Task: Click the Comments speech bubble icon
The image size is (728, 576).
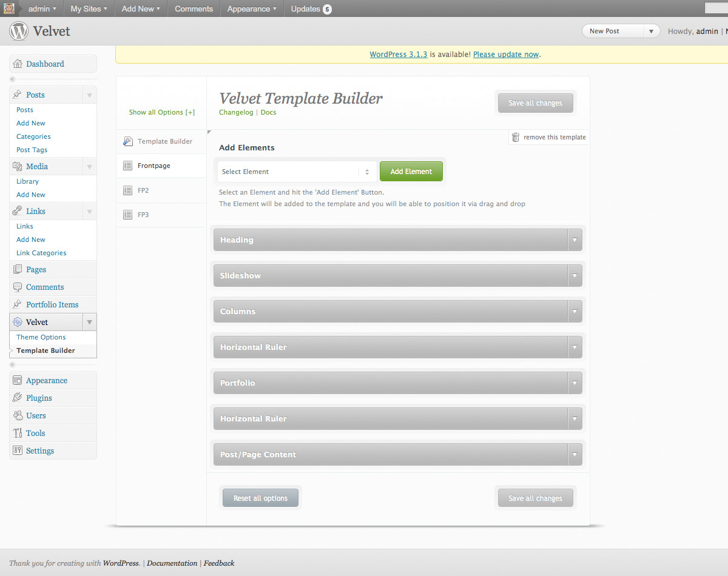Action: coord(18,287)
